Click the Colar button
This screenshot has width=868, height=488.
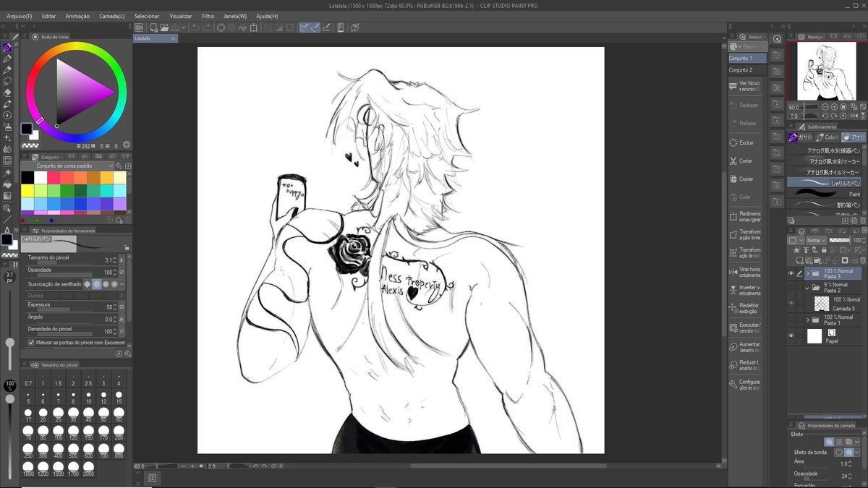click(745, 196)
